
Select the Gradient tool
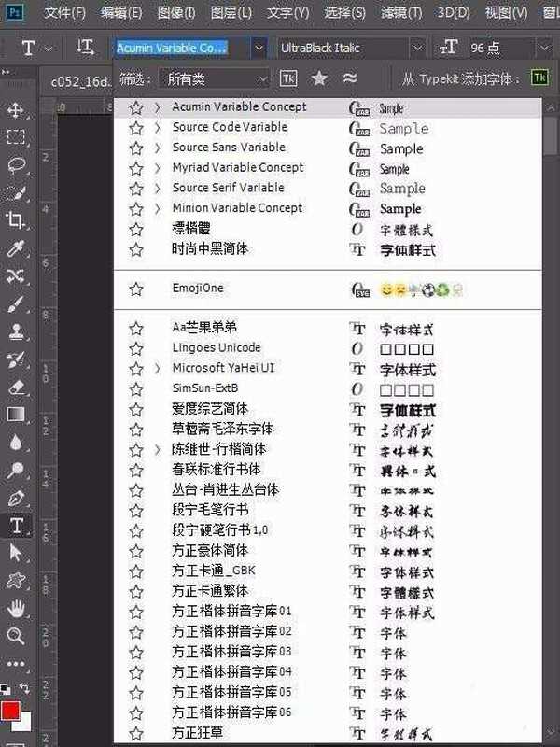click(16, 415)
